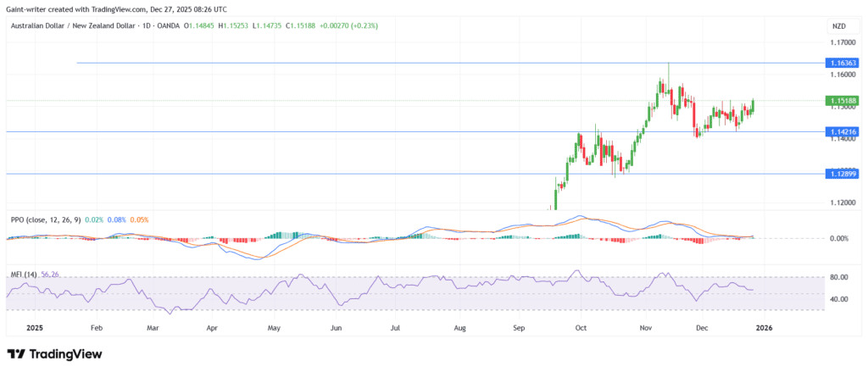
Task: Click the TradingView logo icon
Action: click(15, 353)
